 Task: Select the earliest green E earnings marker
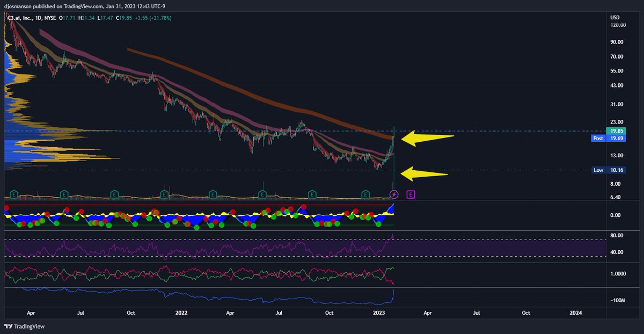point(14,194)
